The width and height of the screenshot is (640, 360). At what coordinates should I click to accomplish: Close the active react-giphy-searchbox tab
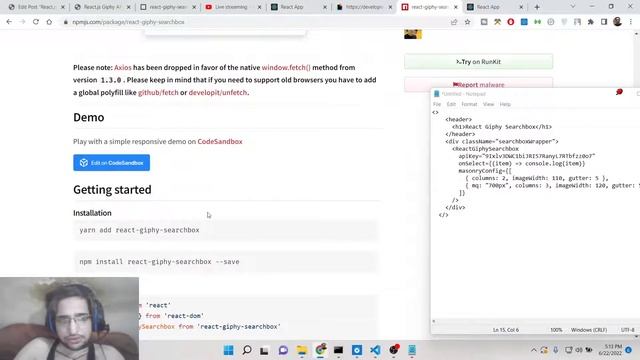pos(456,7)
